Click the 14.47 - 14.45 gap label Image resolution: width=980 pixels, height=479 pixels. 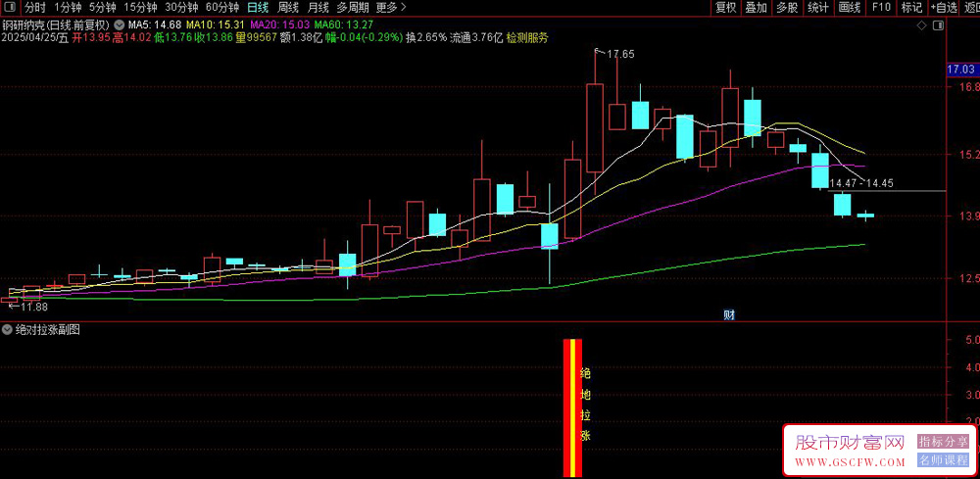point(860,183)
